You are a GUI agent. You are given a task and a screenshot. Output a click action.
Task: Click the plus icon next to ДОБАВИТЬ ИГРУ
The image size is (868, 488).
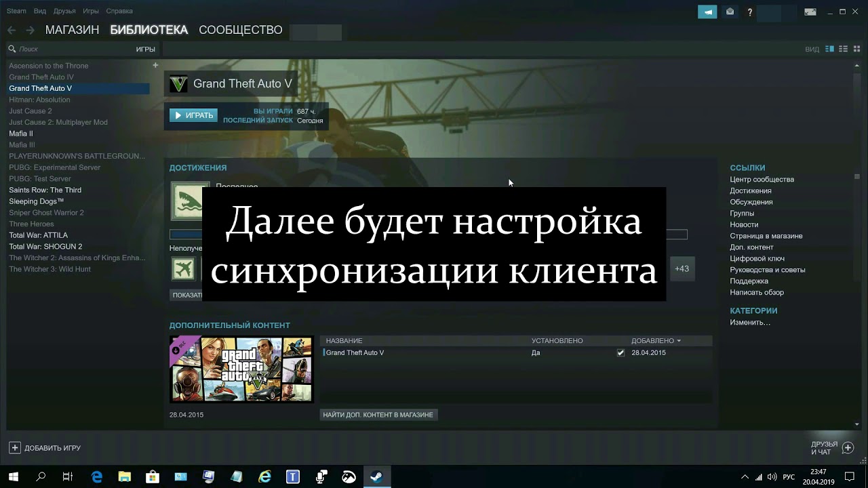(14, 447)
